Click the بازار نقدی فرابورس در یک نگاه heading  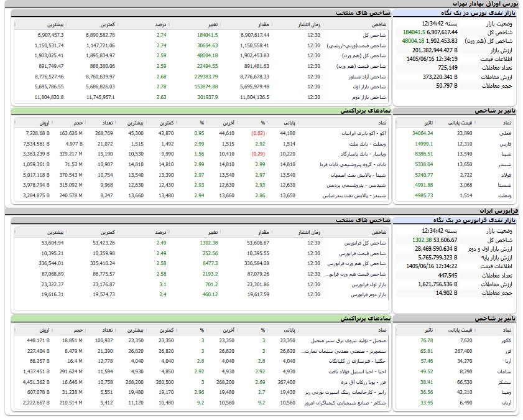pos(474,220)
